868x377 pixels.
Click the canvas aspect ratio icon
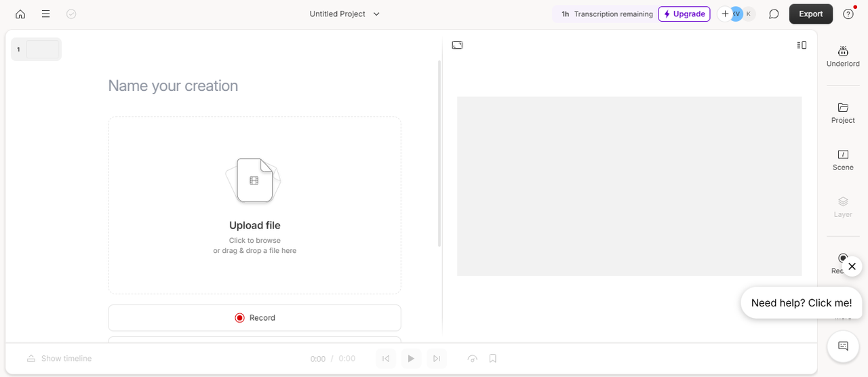[x=457, y=45]
